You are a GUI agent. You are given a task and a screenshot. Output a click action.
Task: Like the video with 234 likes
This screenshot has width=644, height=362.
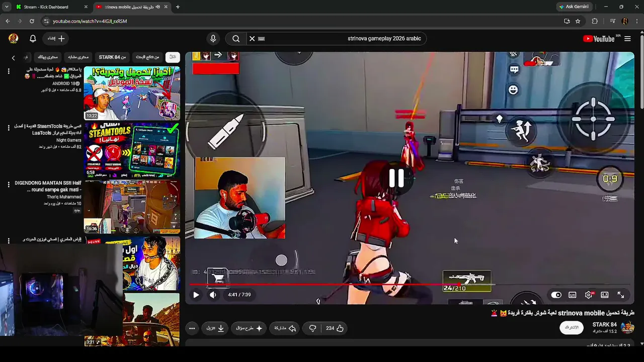[335, 328]
